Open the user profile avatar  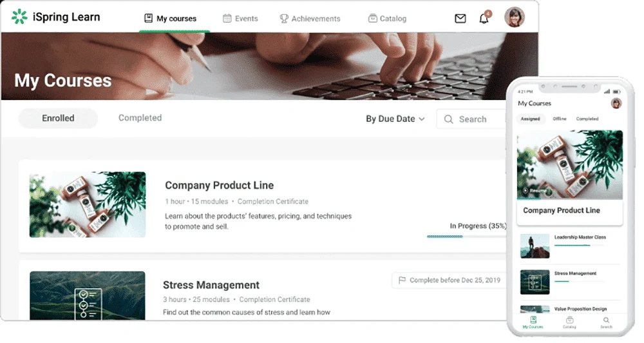click(x=515, y=17)
